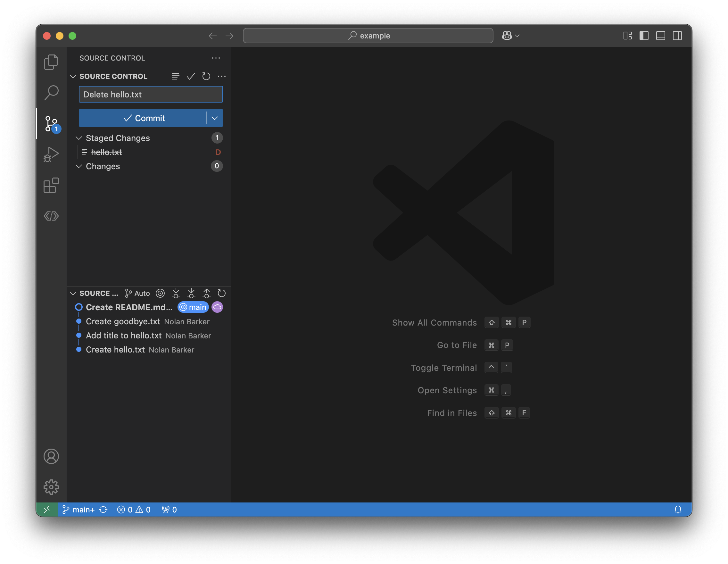This screenshot has height=564, width=728.
Task: Open the Manage gear icon
Action: [x=51, y=487]
